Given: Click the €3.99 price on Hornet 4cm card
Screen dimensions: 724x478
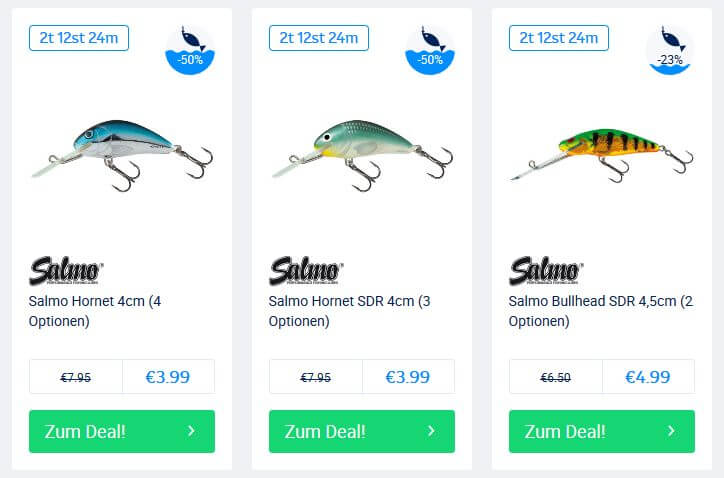Looking at the screenshot, I should click(x=168, y=377).
